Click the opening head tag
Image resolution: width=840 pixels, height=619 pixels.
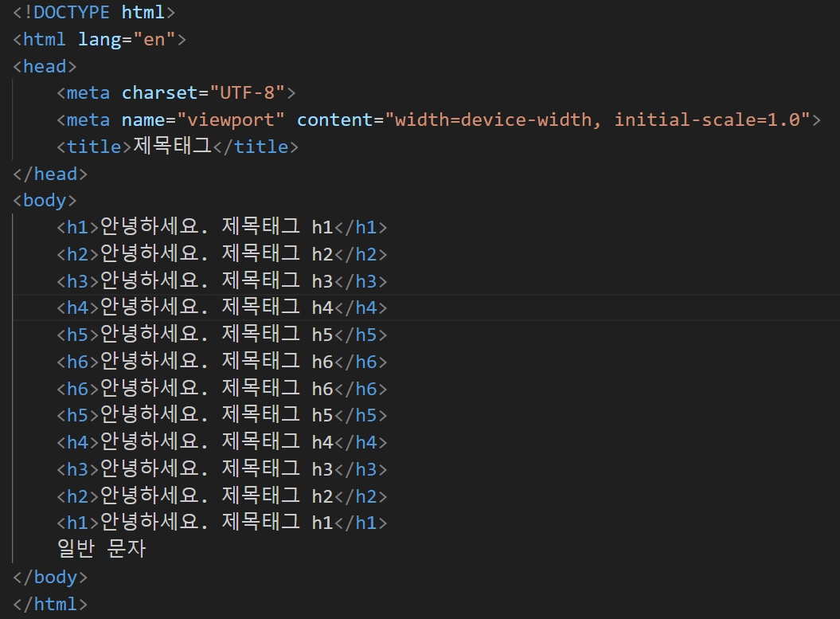pyautogui.click(x=45, y=66)
